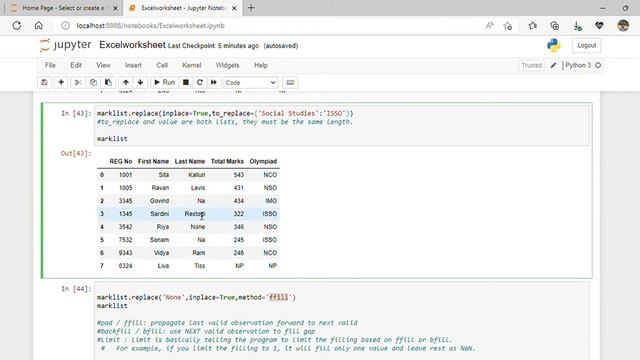Restart the kernel icon
Viewport: 640px width, 360px height.
coord(200,82)
